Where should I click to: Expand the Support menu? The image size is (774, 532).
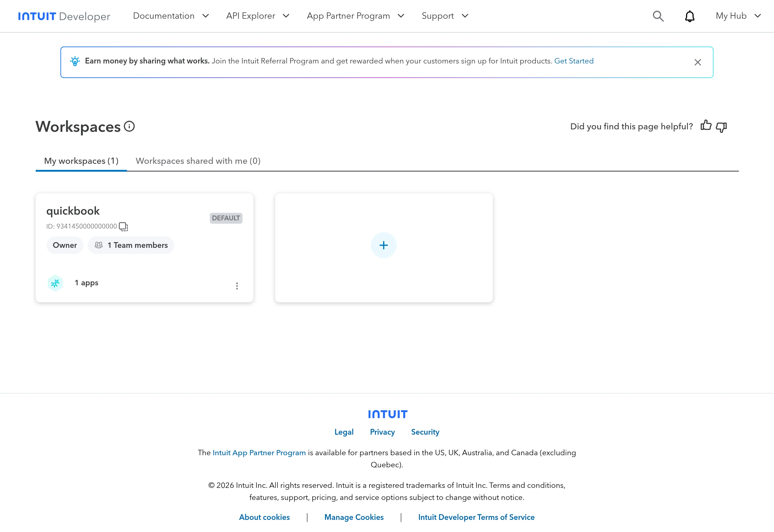pos(445,16)
